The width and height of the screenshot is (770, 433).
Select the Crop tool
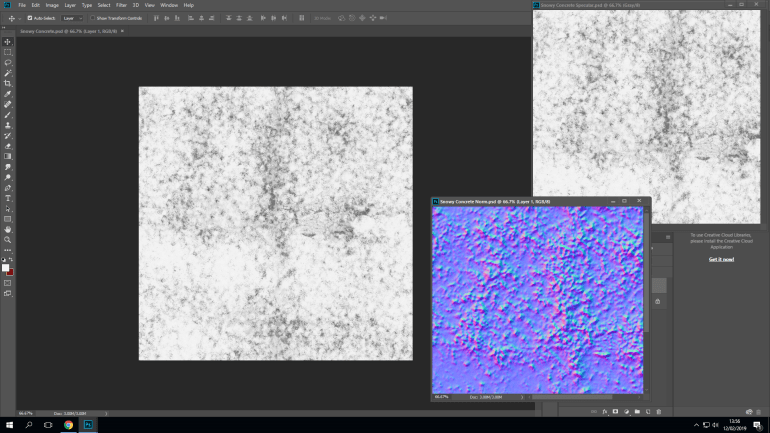[x=7, y=83]
